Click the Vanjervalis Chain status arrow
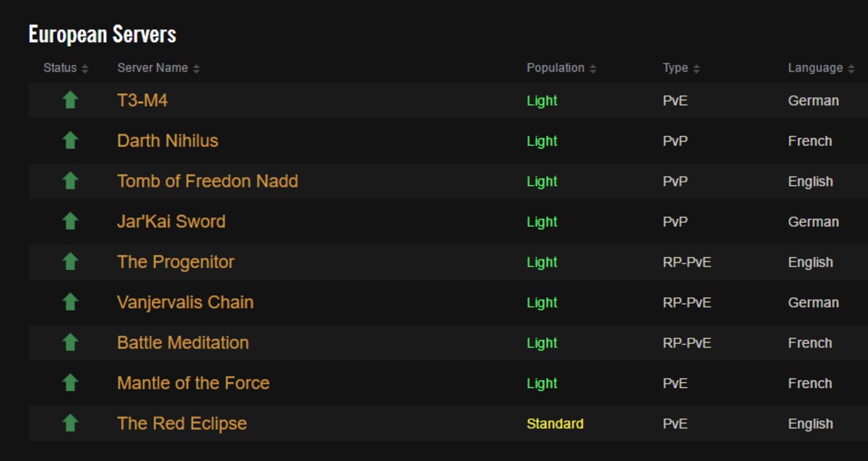Screen dimensions: 868x461 point(70,302)
